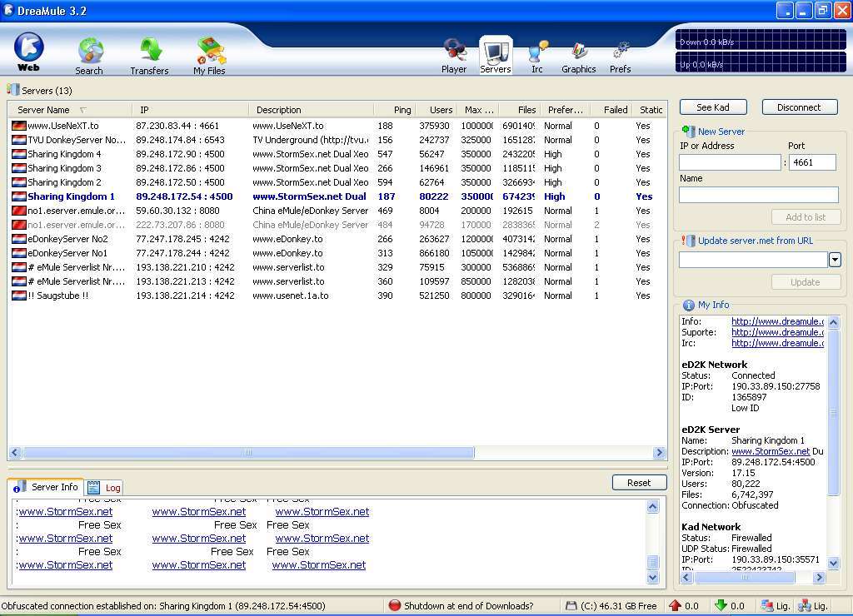Image resolution: width=853 pixels, height=616 pixels.
Task: Open the www.StormSex.net description link in My Info
Action: [771, 451]
